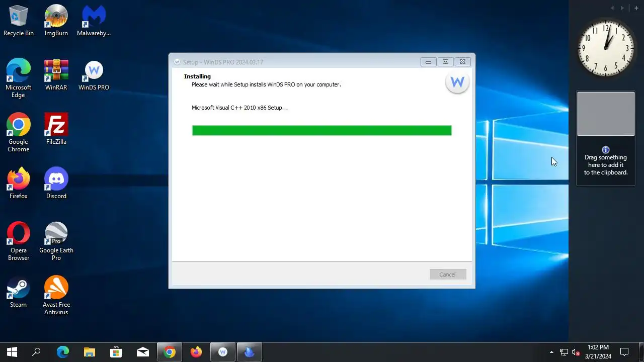Switch to WinDS PRO setup taskbar button
The height and width of the screenshot is (362, 644).
223,352
